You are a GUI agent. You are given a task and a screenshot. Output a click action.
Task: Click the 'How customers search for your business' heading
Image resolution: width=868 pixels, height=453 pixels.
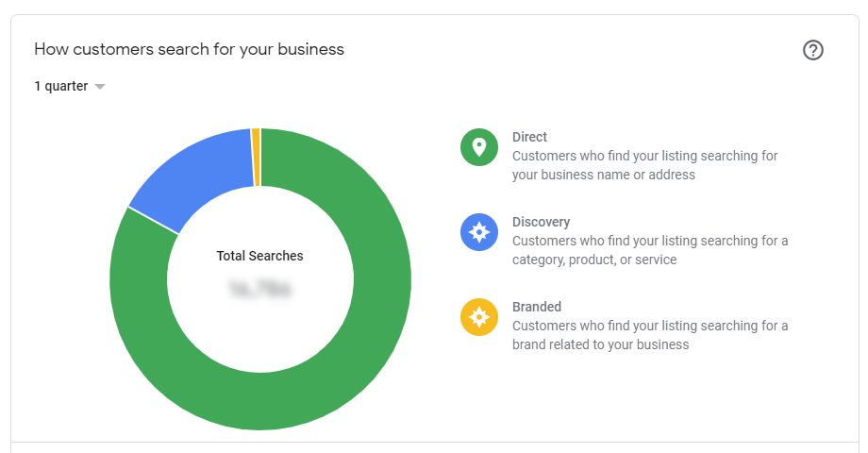pyautogui.click(x=189, y=49)
